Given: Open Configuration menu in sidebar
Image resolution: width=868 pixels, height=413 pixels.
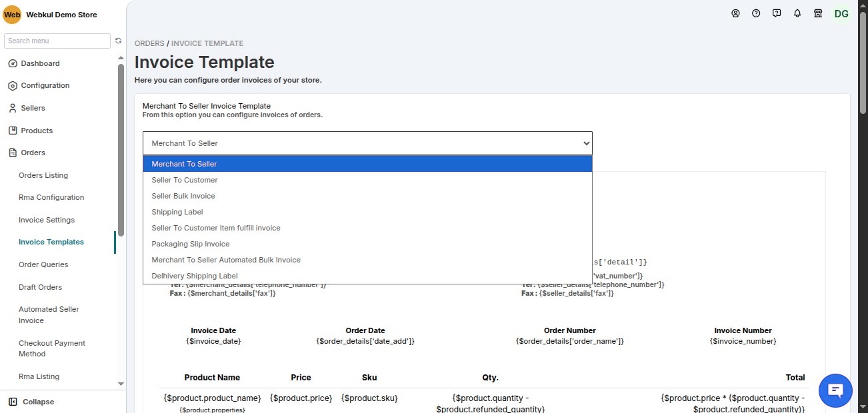Looking at the screenshot, I should (x=45, y=85).
